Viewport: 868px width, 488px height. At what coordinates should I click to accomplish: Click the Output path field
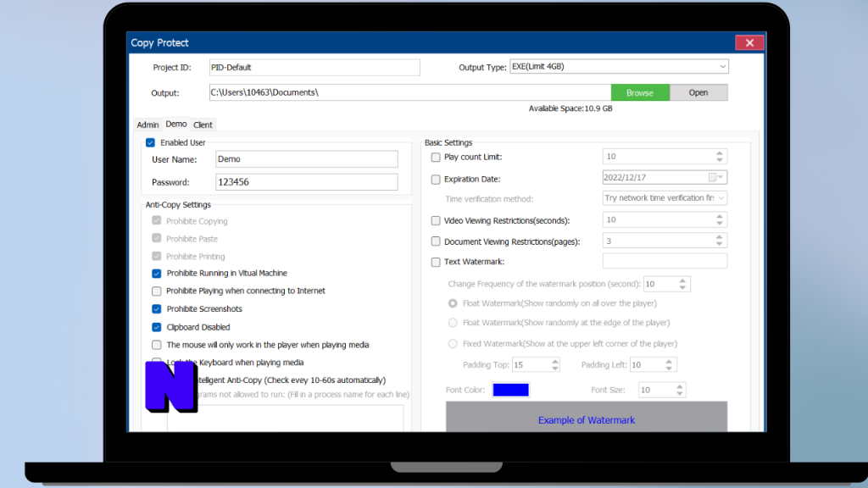coord(410,92)
